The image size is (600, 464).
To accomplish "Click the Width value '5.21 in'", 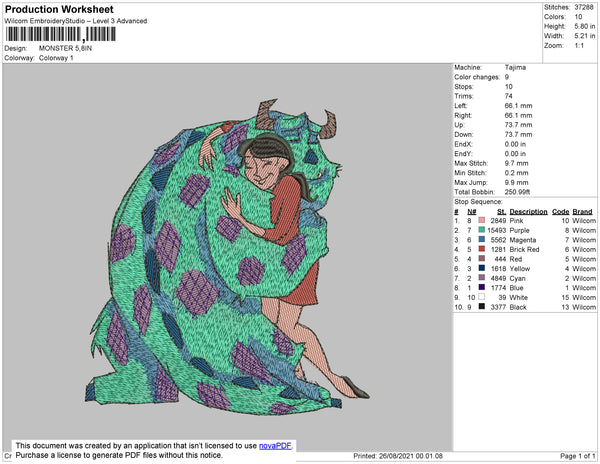I will pyautogui.click(x=585, y=36).
